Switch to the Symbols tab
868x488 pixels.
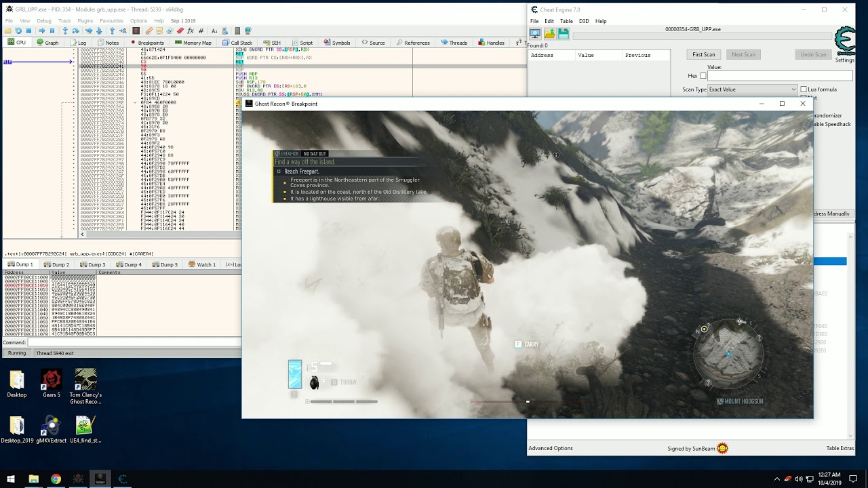coord(337,43)
